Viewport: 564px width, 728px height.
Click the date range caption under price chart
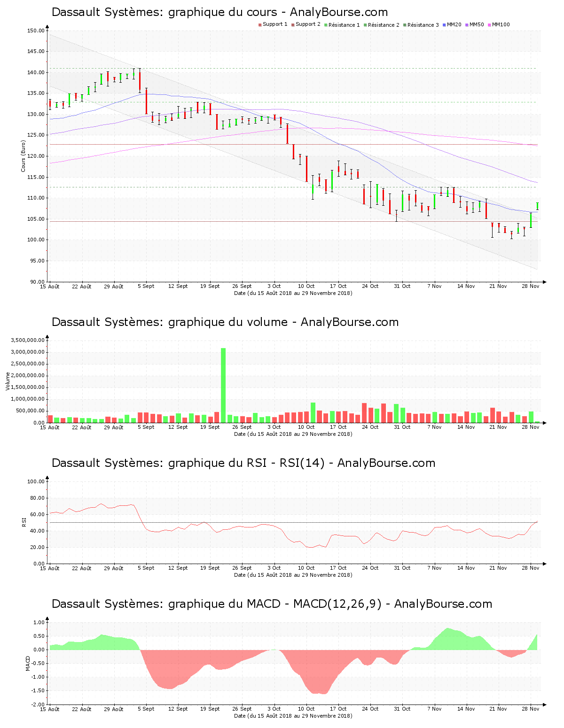pyautogui.click(x=293, y=293)
